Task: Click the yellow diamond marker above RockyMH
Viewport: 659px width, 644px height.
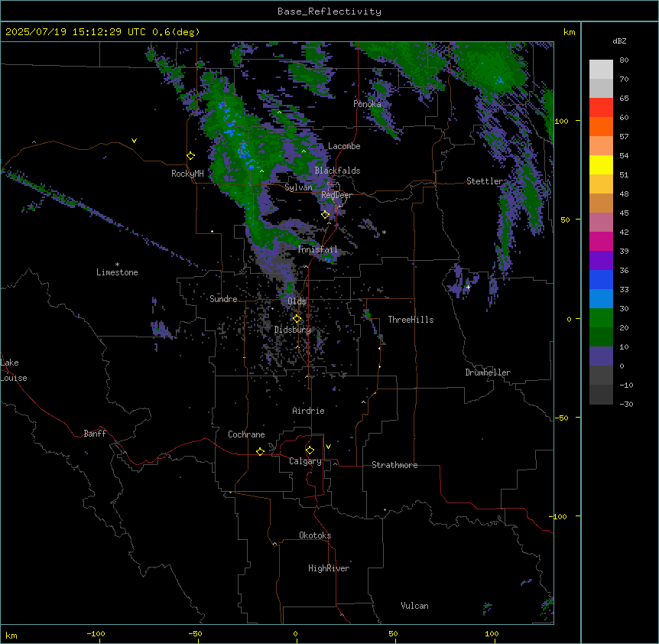Action: (191, 155)
